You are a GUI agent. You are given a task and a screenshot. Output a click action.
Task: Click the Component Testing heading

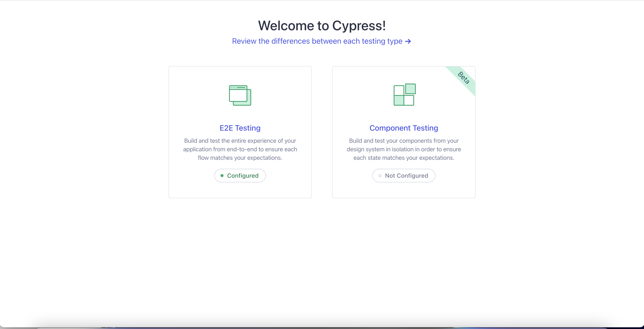[x=403, y=128]
